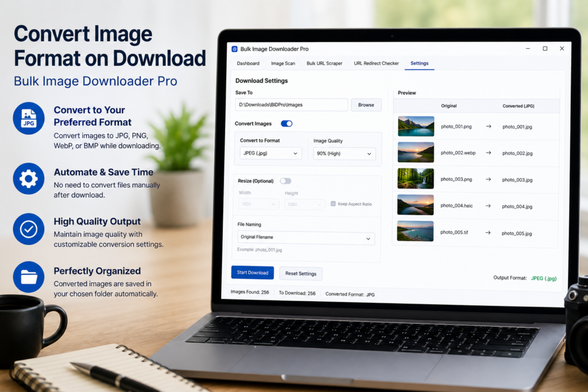Go to the Bulk URL Scraper tab
Screen dimensions: 588x392
[324, 63]
